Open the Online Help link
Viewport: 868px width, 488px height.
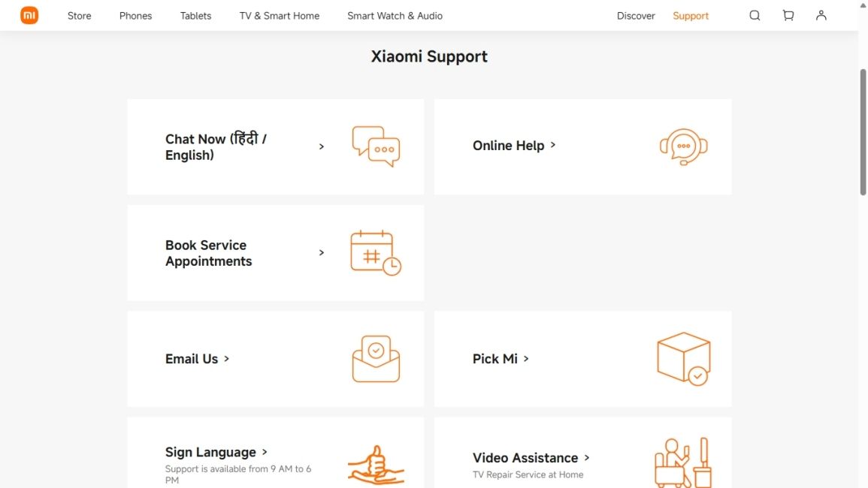(508, 146)
